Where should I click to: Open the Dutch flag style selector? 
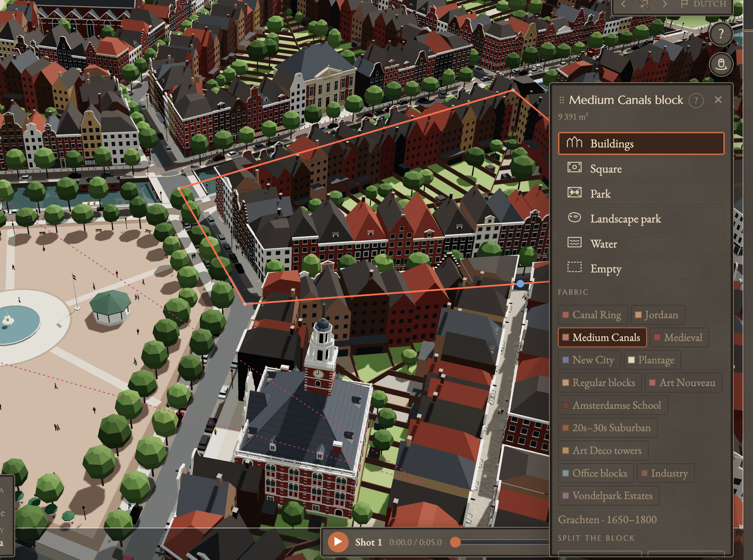[703, 4]
